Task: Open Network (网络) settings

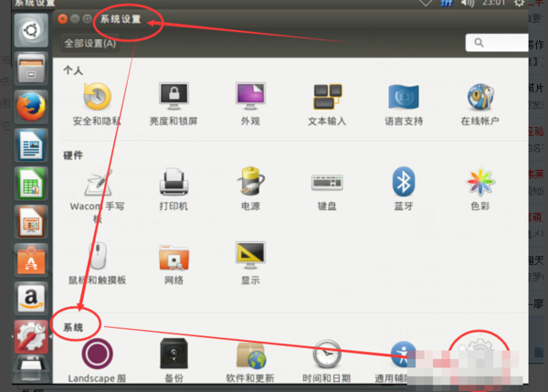Action: [x=174, y=265]
